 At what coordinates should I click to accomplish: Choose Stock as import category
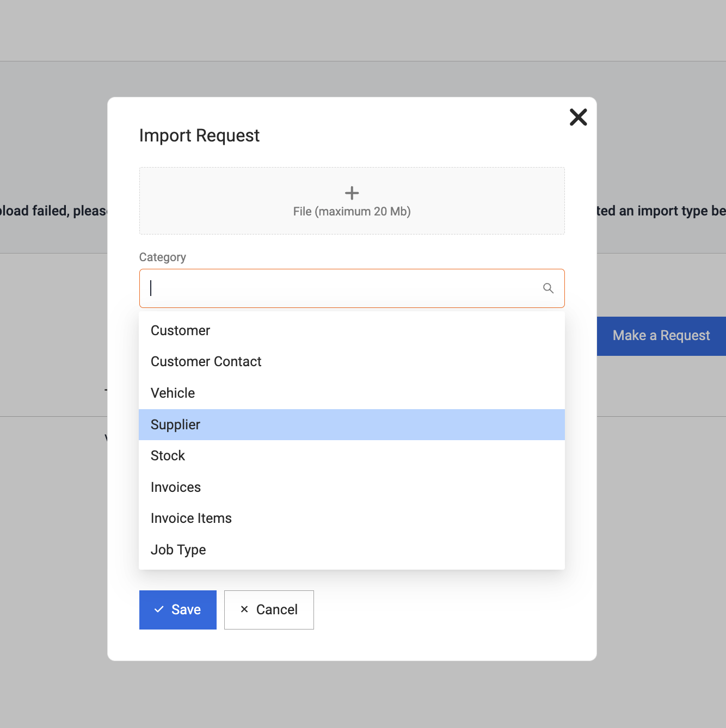click(168, 456)
